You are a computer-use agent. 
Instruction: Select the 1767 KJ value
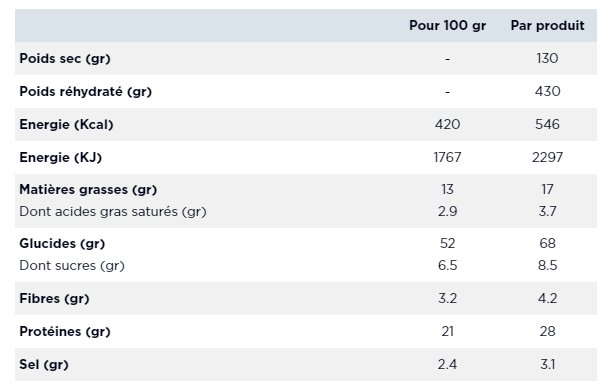[x=447, y=157]
